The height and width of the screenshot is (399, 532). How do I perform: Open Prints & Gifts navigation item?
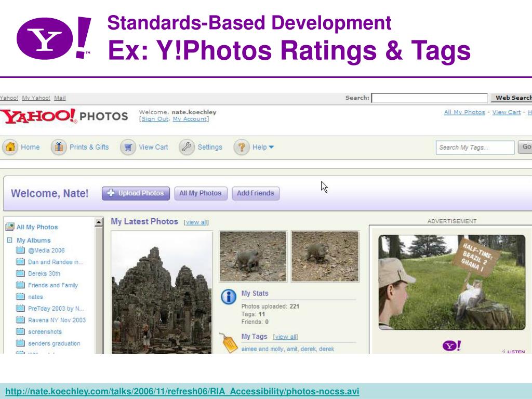pos(89,147)
